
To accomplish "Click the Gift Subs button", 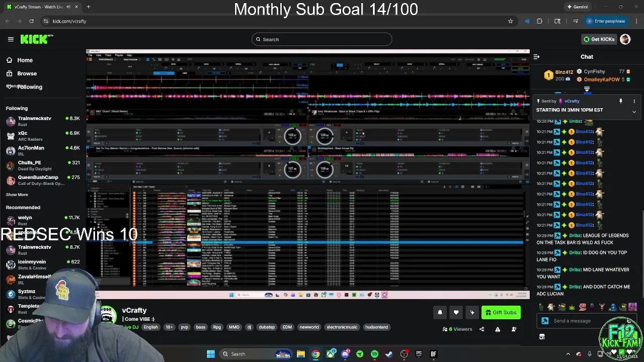I will 501,313.
